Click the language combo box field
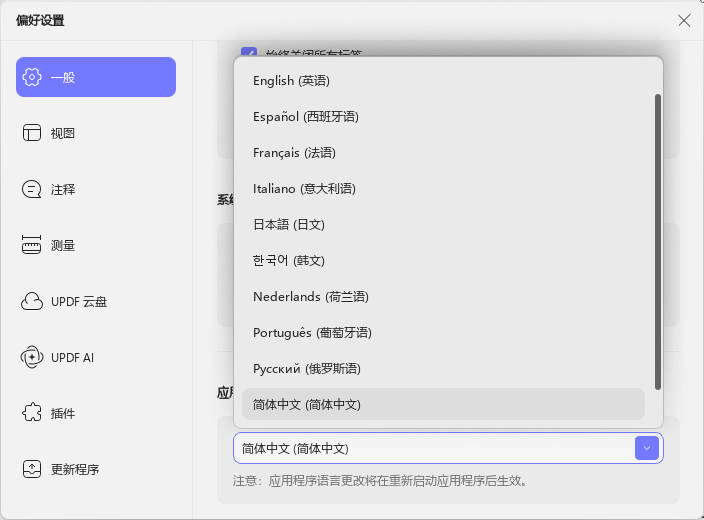The width and height of the screenshot is (704, 520). [x=448, y=448]
